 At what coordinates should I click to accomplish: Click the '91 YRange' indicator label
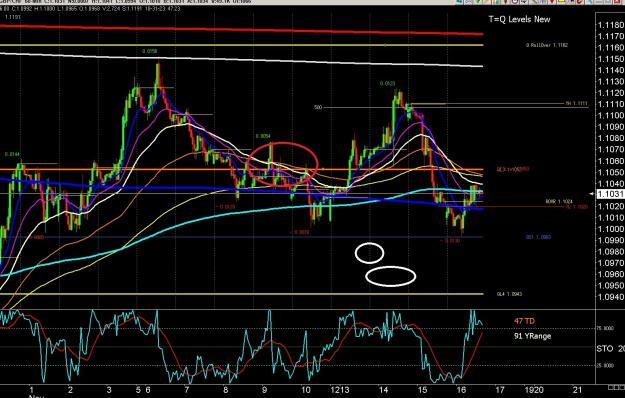(533, 336)
